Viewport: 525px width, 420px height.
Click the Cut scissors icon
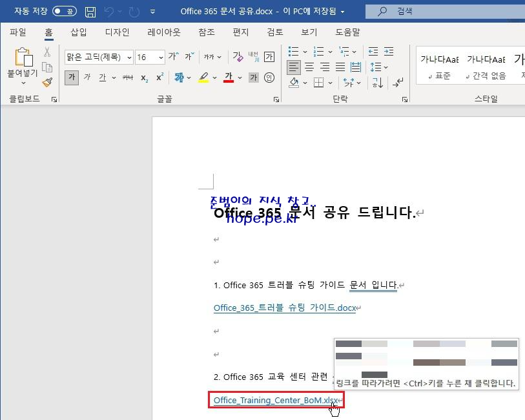(x=47, y=52)
